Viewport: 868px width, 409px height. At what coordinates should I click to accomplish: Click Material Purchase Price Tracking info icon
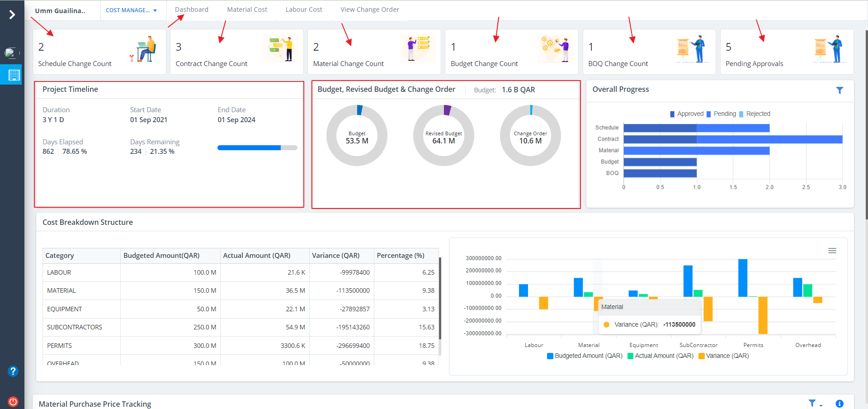tap(840, 404)
